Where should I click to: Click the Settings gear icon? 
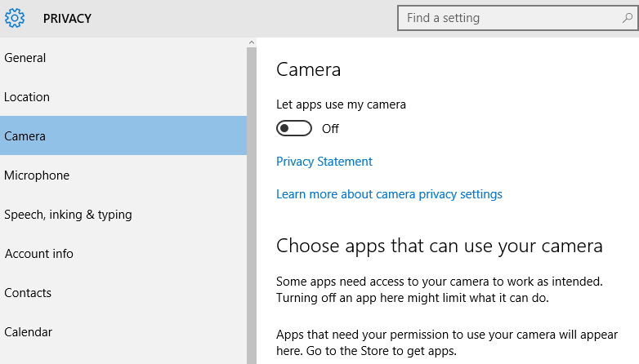click(x=15, y=18)
